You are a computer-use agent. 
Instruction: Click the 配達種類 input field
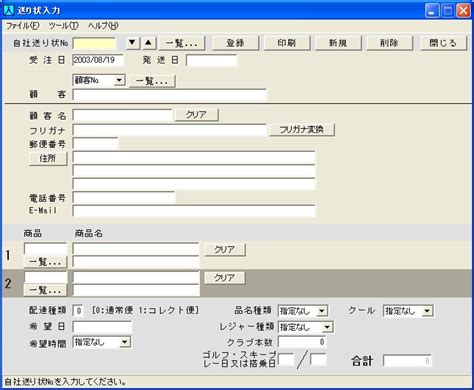click(78, 311)
